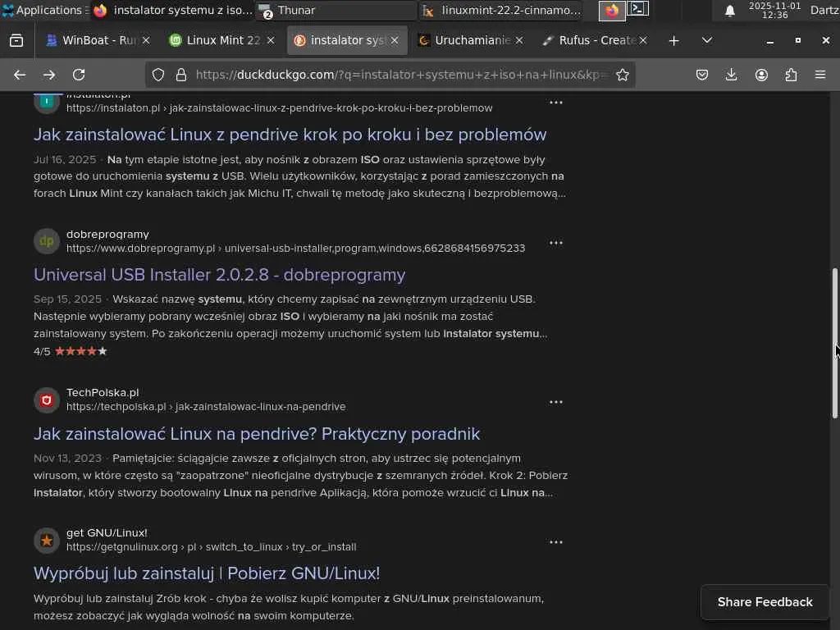Image resolution: width=840 pixels, height=630 pixels.
Task: Switch to linuxmint-22.2-cinnamon taskbar window
Action: tap(502, 10)
